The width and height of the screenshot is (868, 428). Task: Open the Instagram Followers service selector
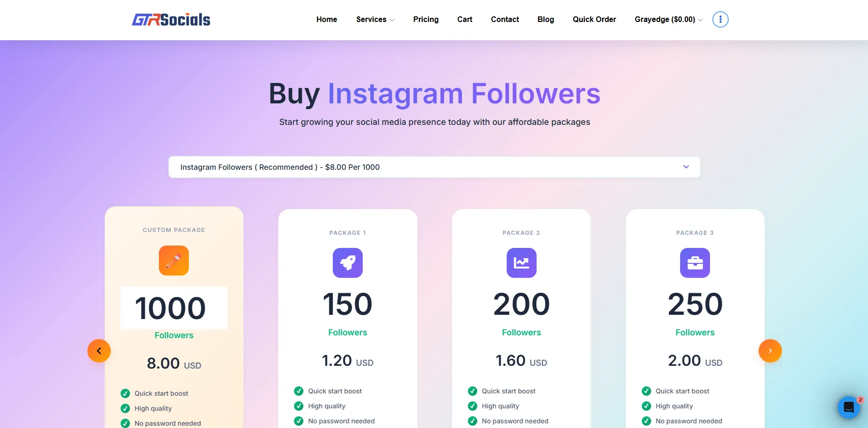434,167
